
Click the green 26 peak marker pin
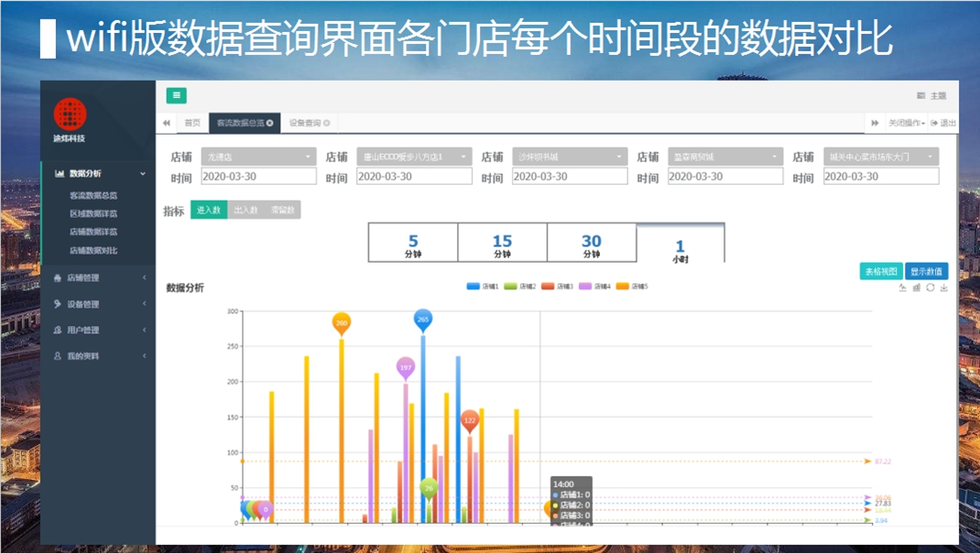[x=429, y=489]
